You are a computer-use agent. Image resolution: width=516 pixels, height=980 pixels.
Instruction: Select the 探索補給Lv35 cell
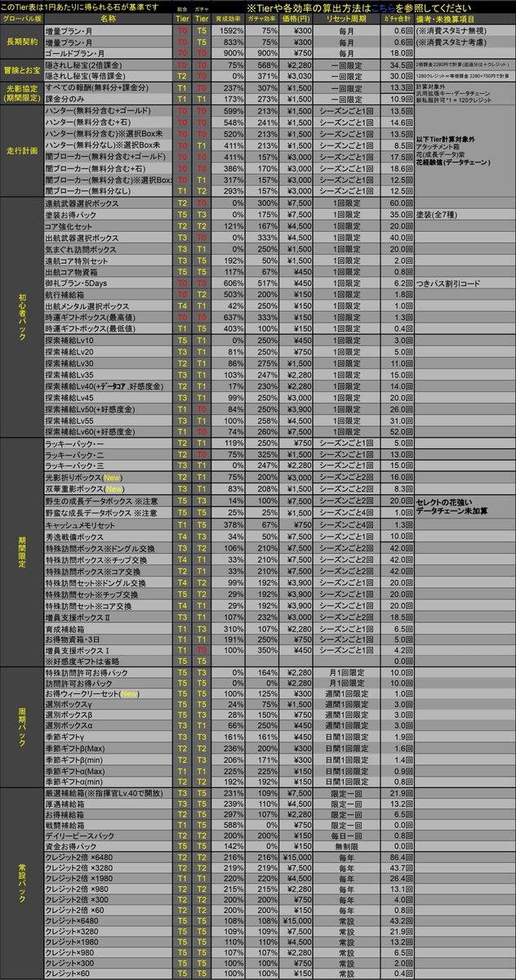click(x=108, y=373)
